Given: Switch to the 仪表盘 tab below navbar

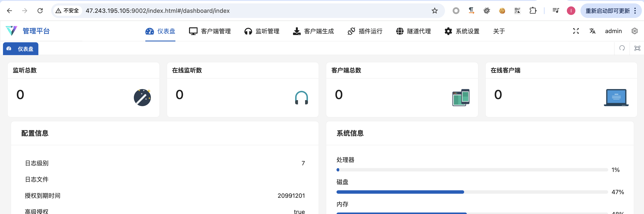Looking at the screenshot, I should (20, 49).
